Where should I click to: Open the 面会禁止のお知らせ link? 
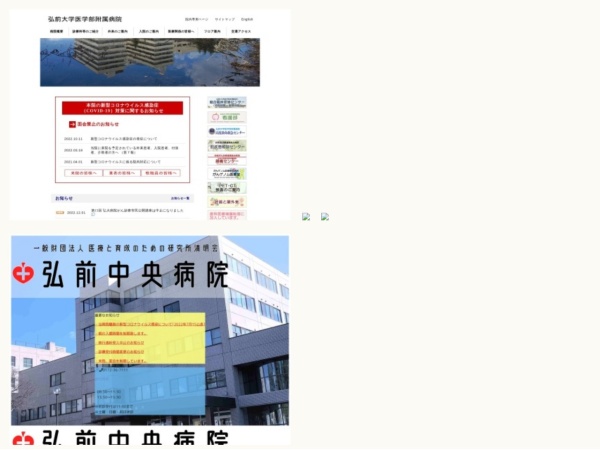(x=98, y=124)
